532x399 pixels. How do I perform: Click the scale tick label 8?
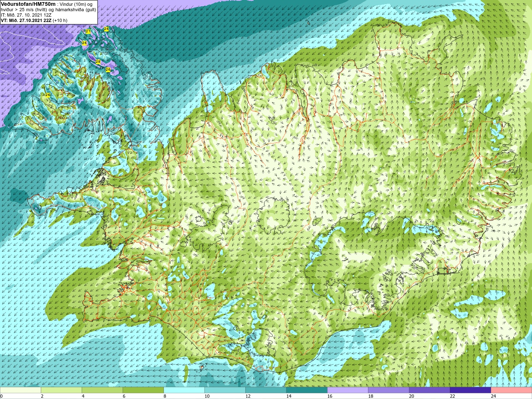[x=165, y=396]
